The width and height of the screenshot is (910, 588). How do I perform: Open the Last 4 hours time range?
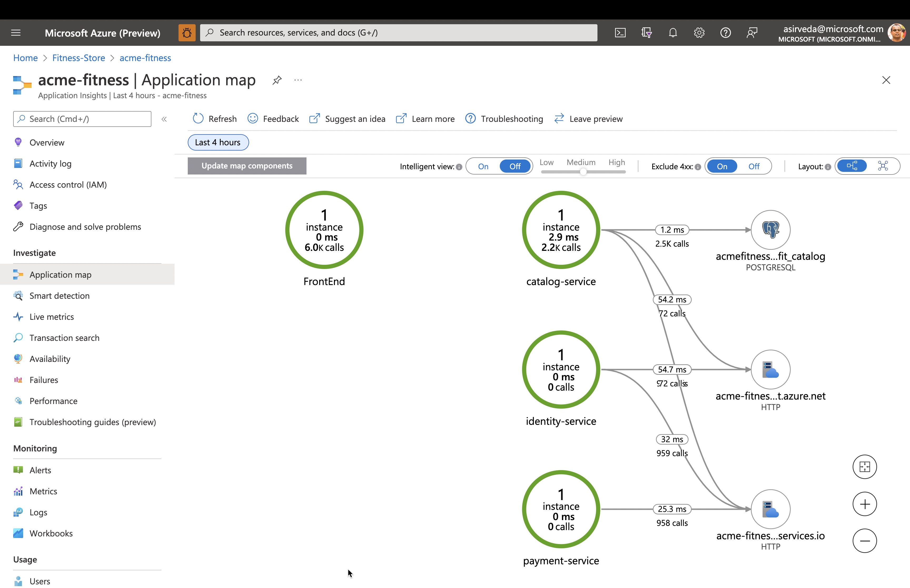[218, 142]
